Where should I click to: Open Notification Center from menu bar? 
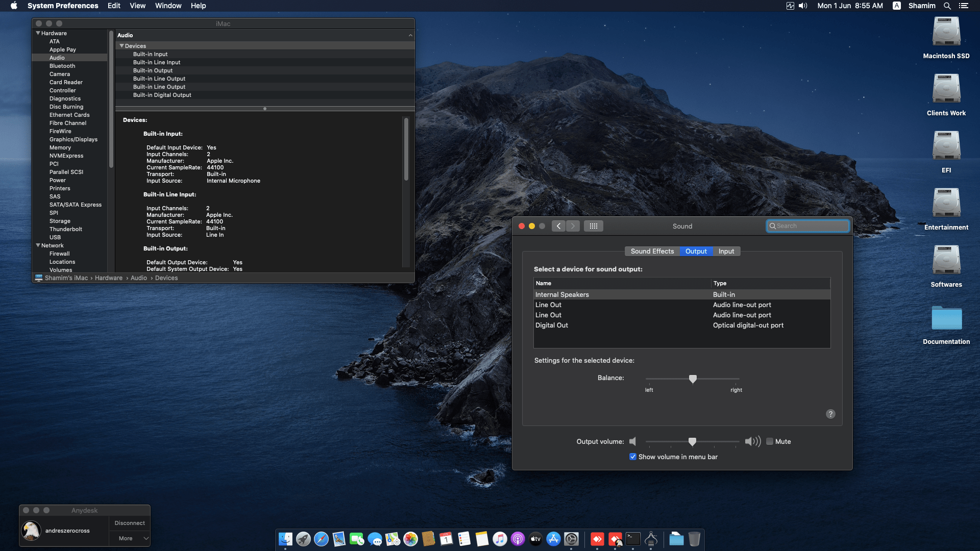(x=964, y=6)
